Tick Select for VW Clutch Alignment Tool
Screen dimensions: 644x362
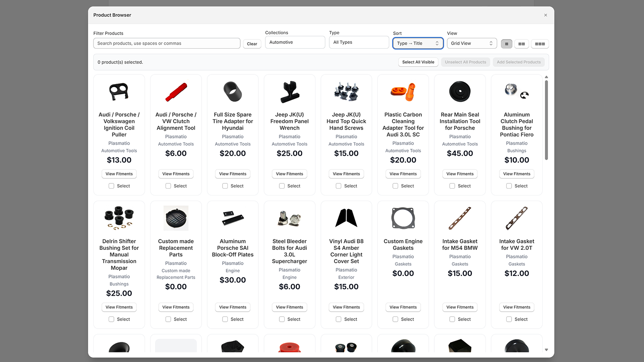pyautogui.click(x=168, y=186)
